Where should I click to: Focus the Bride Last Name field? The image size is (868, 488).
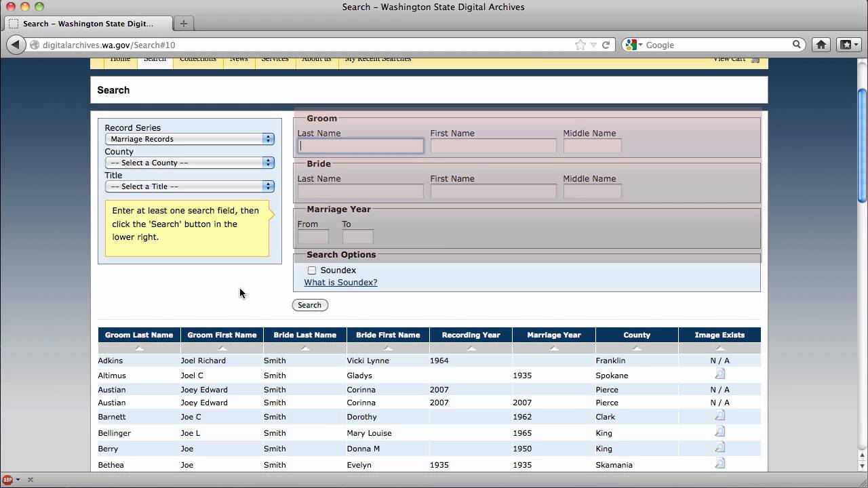click(360, 191)
